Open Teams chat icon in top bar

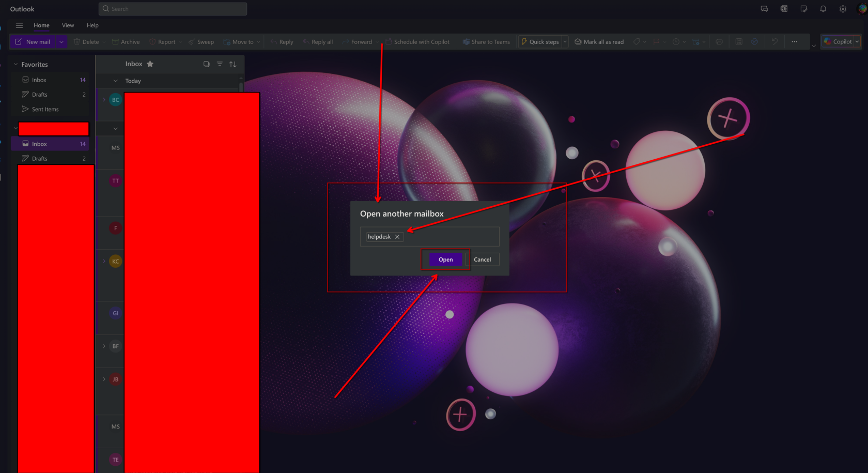coord(764,9)
